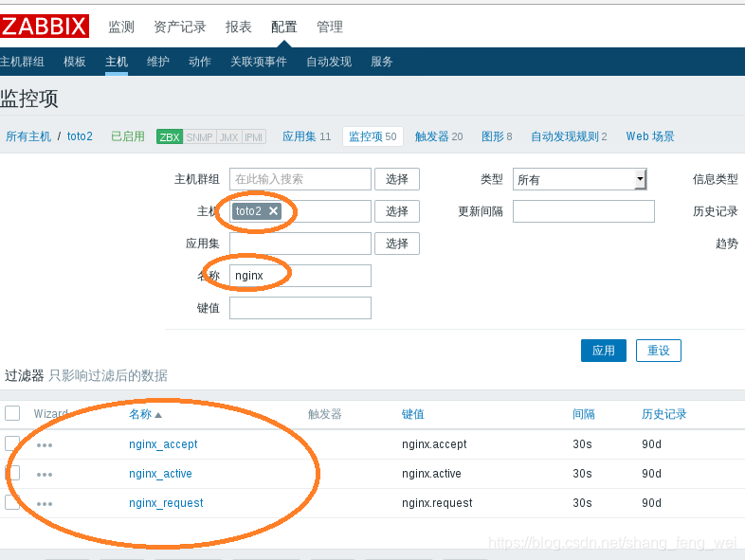The height and width of the screenshot is (560, 745).
Task: Go to 自动发现 submenu
Action: tap(329, 62)
